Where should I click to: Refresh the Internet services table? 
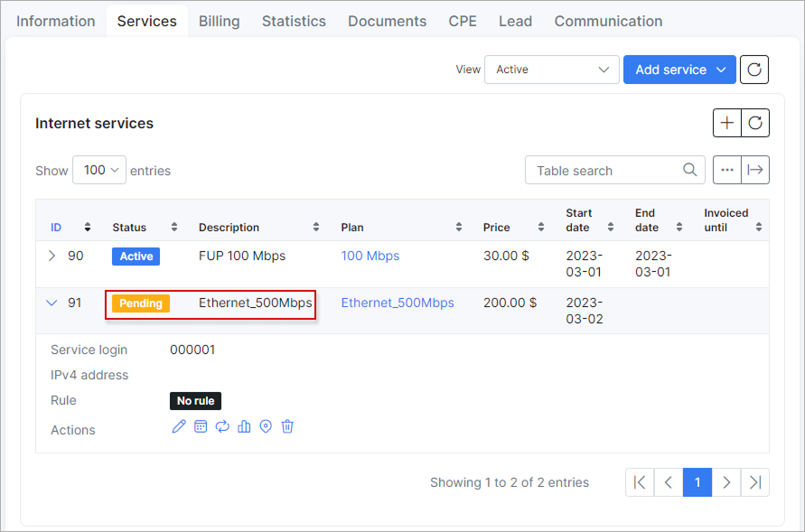(x=755, y=123)
